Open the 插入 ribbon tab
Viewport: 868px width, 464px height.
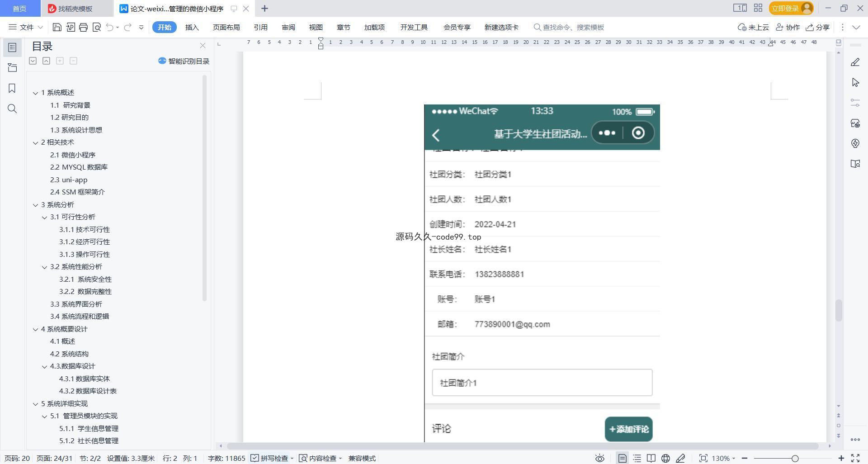click(192, 27)
